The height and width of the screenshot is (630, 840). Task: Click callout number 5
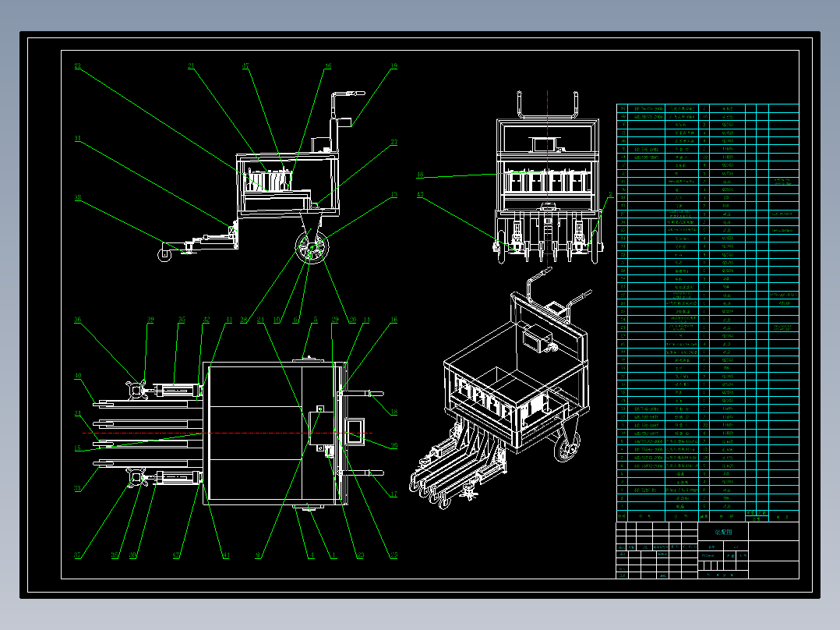315,319
